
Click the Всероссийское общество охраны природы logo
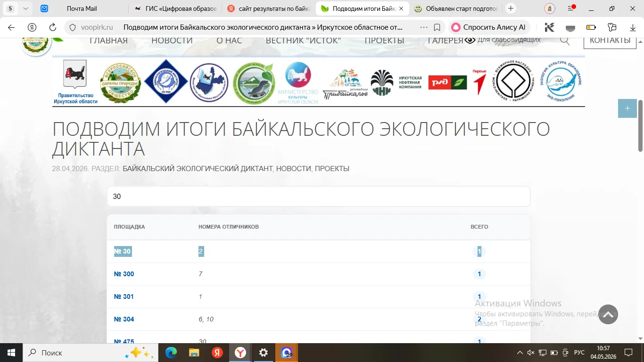pyautogui.click(x=121, y=83)
